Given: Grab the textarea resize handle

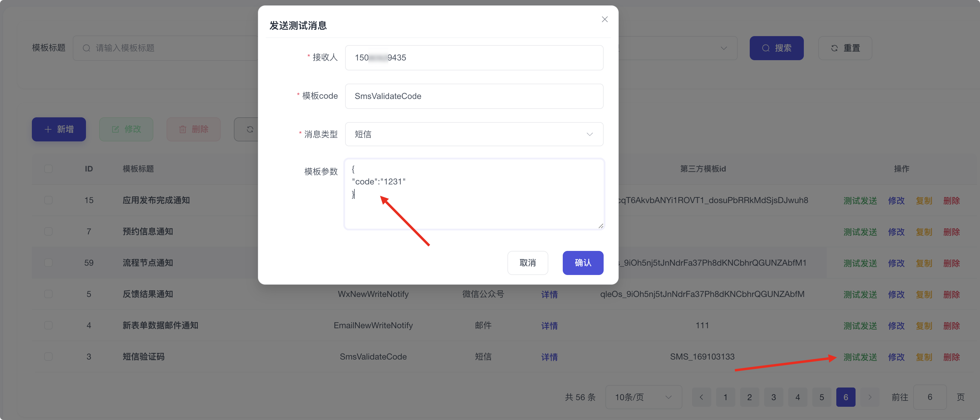Looking at the screenshot, I should (x=601, y=226).
